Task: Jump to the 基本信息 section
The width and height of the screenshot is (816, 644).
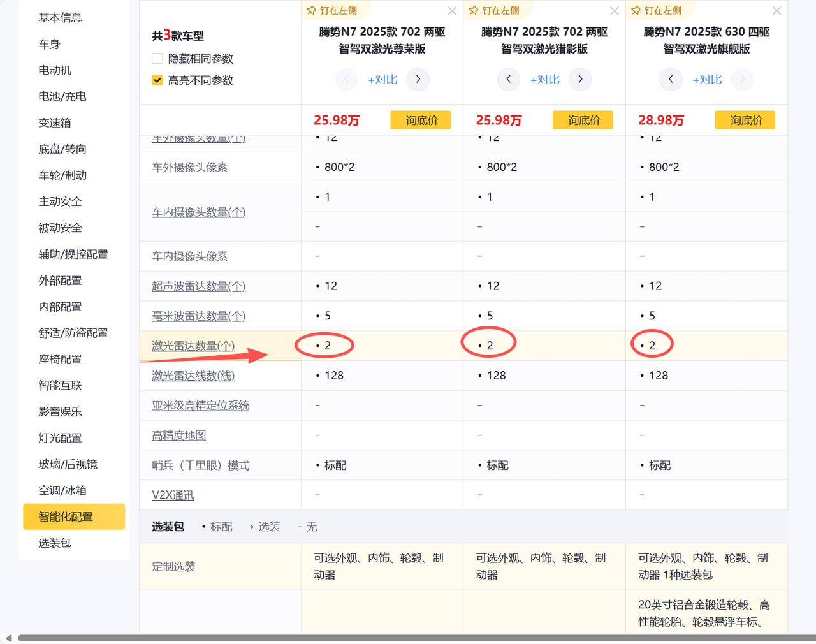Action: coord(60,18)
